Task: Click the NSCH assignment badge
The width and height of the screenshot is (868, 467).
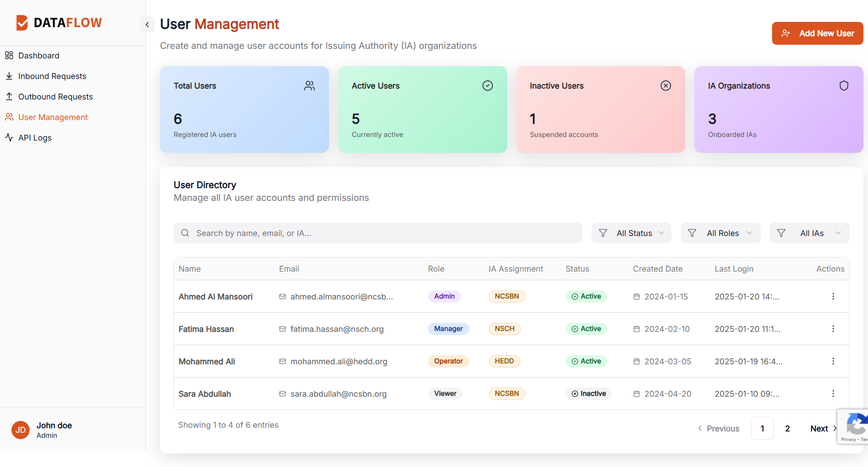Action: (x=504, y=329)
